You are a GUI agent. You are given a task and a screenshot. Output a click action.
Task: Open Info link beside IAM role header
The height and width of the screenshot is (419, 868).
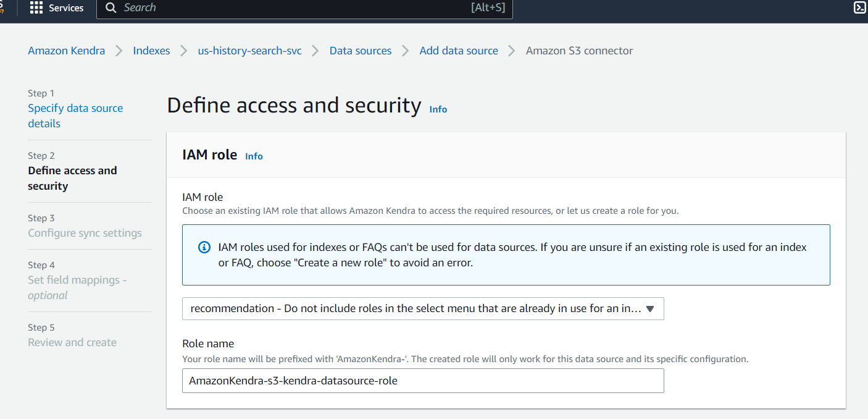pyautogui.click(x=254, y=156)
